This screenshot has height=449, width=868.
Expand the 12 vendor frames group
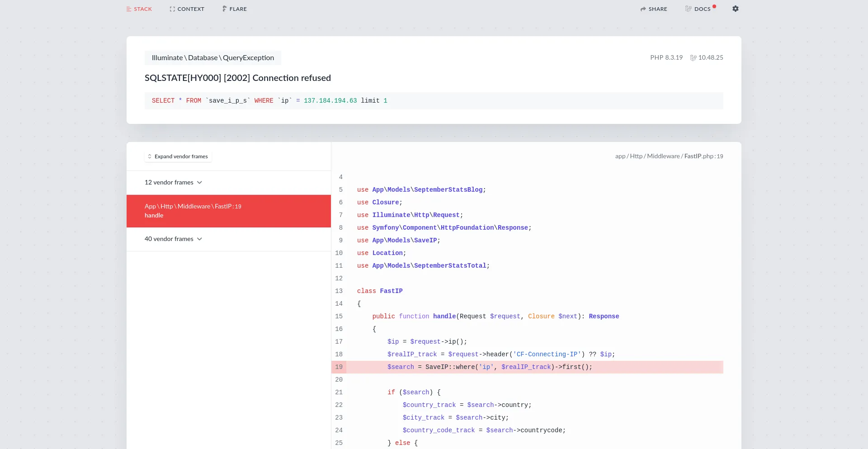click(x=169, y=183)
